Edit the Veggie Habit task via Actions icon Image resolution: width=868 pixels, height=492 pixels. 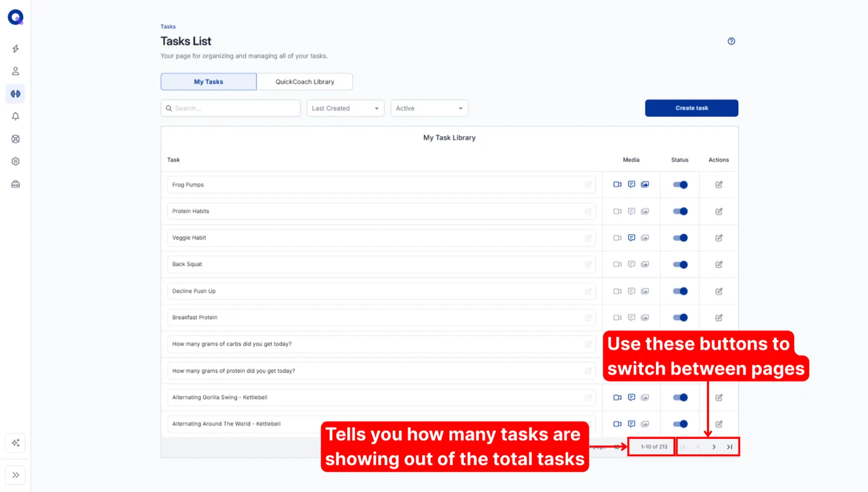point(719,238)
